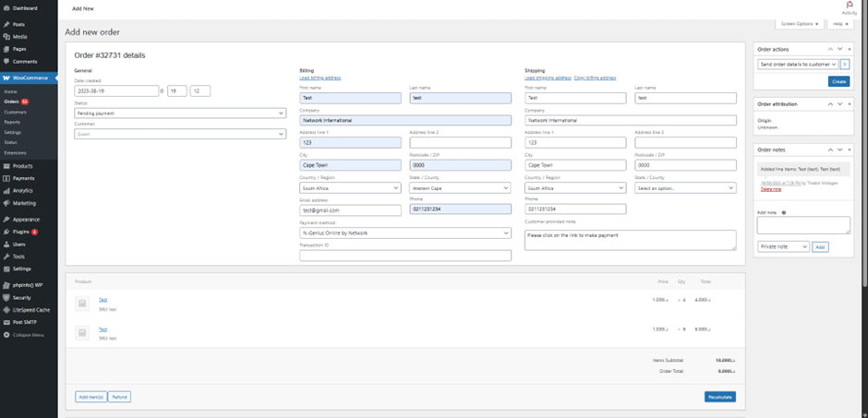Open the WooCommerce Status submenu item

pyautogui.click(x=10, y=142)
